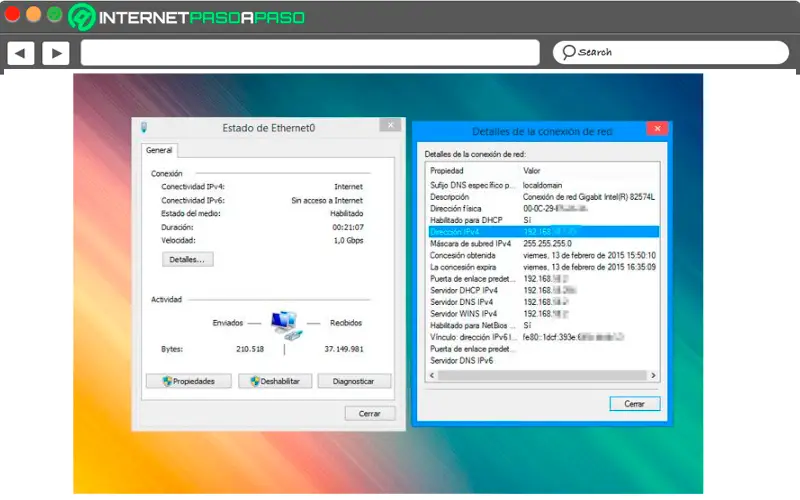Click the shield icon on Deshabilitar button
The image size is (800, 500).
[255, 381]
